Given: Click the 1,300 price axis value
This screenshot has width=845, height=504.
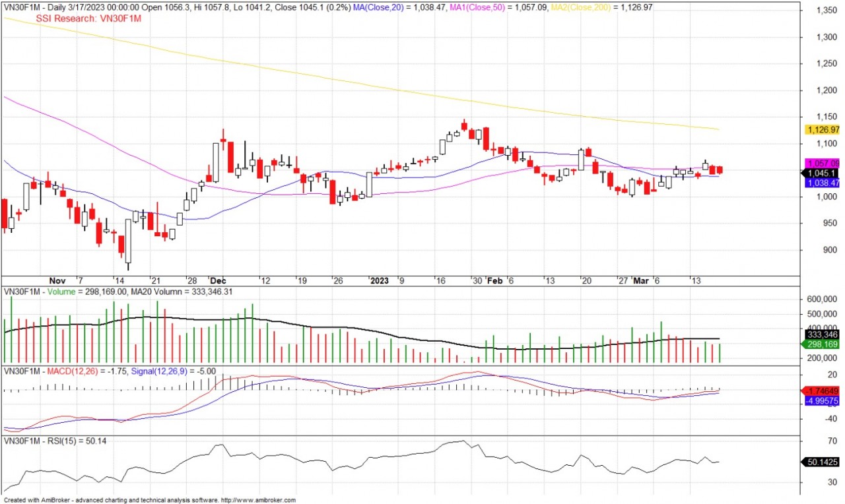Looking at the screenshot, I should [x=826, y=37].
